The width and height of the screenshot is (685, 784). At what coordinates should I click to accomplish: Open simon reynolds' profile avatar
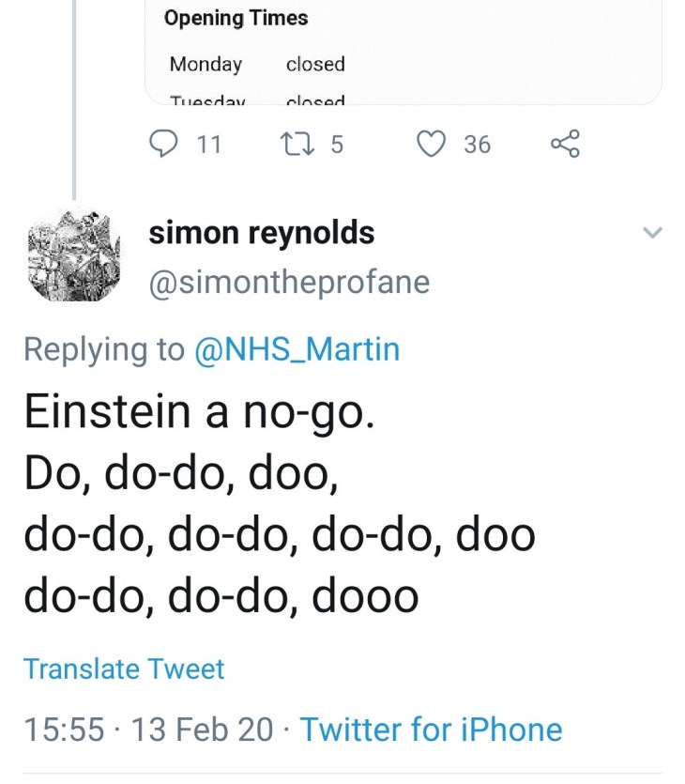(x=73, y=256)
